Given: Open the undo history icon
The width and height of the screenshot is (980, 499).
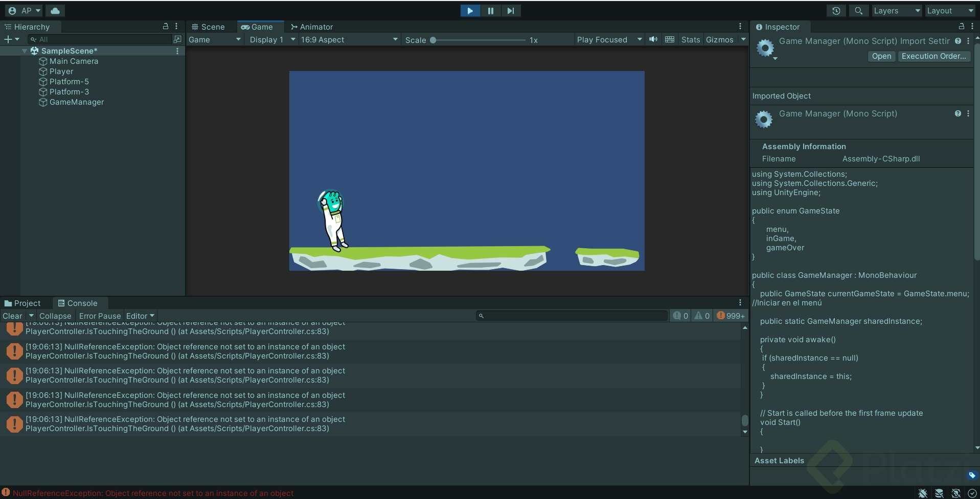Looking at the screenshot, I should pyautogui.click(x=836, y=11).
